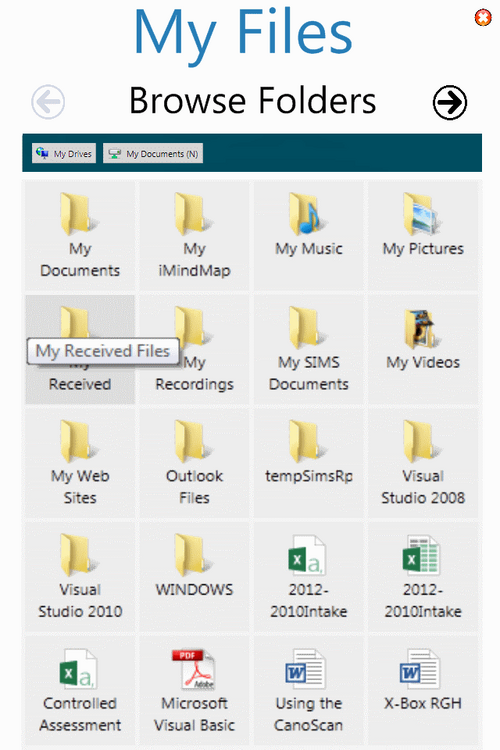Close the My Files window with the red X
Screen dimensions: 500x750
point(483,18)
